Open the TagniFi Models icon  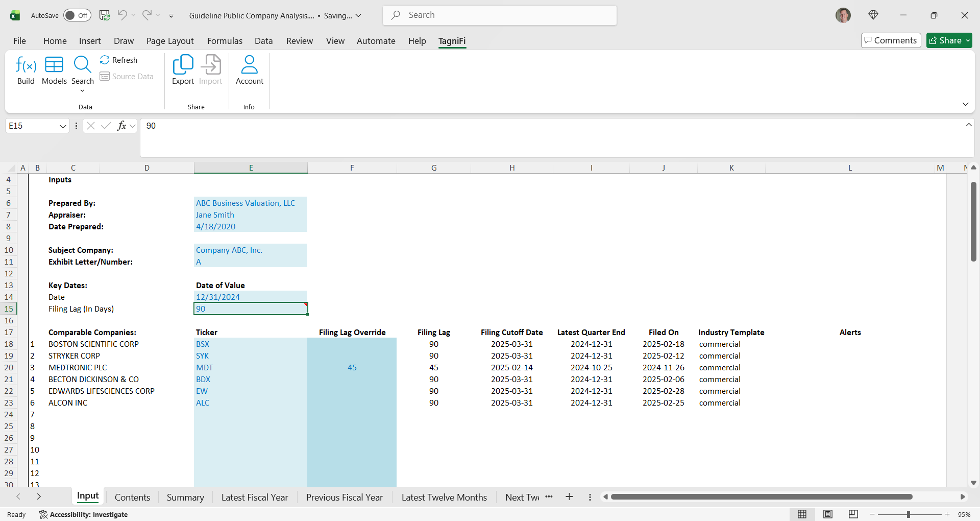54,70
